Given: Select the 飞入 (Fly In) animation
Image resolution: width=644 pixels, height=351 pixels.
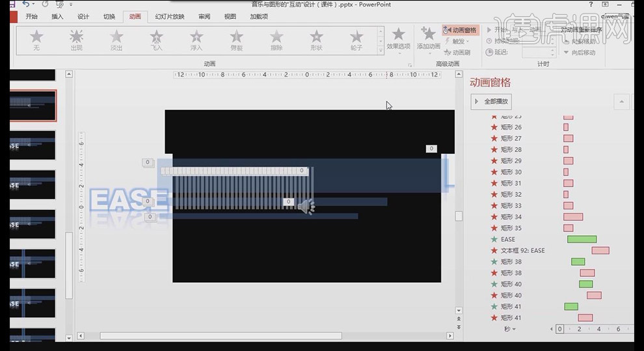Looking at the screenshot, I should 157,40.
